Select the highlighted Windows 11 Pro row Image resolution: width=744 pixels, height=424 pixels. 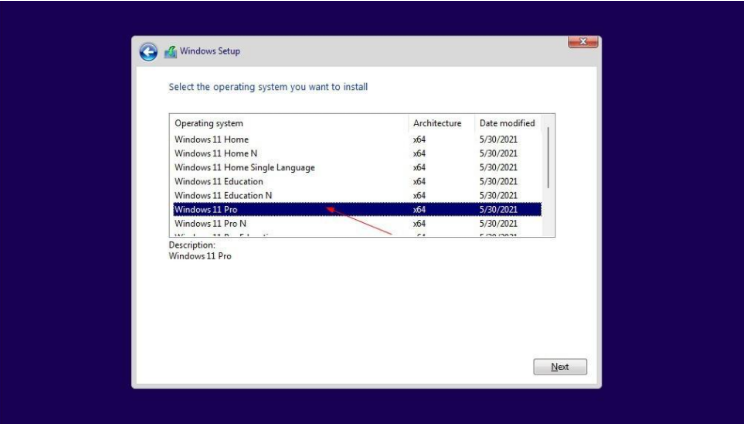206,209
